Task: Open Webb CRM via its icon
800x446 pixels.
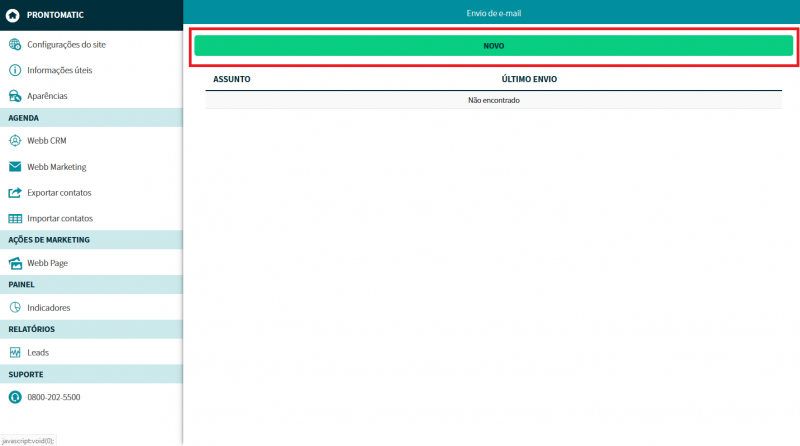Action: click(15, 141)
